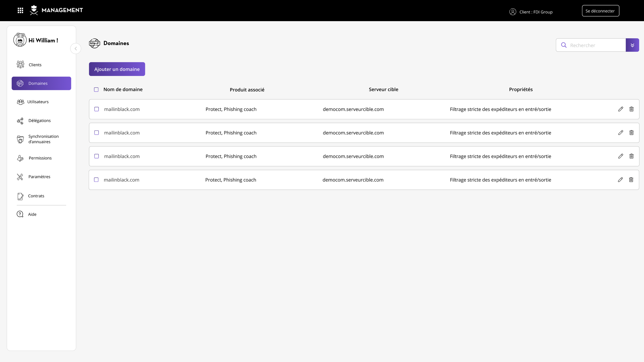Click the William avatar icon
Image resolution: width=644 pixels, height=362 pixels.
click(x=20, y=40)
